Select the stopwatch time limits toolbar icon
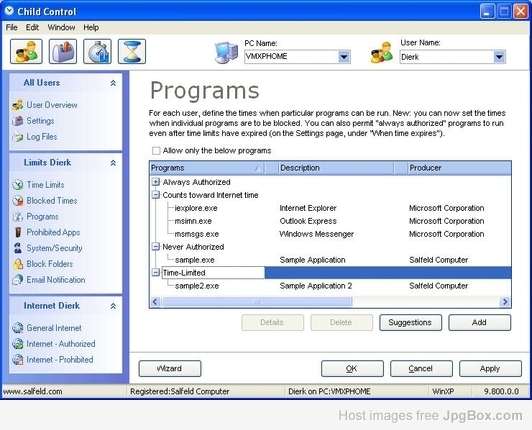Viewport: 532px width, 430px height. (97, 51)
